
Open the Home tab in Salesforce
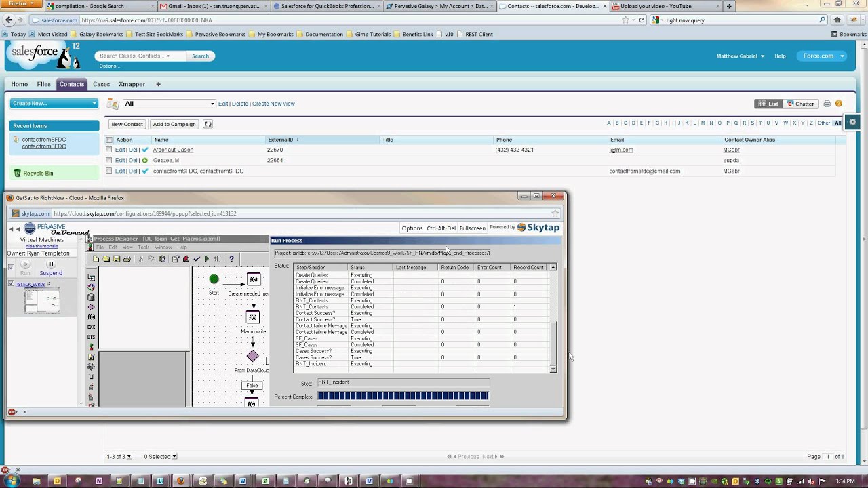(x=20, y=84)
